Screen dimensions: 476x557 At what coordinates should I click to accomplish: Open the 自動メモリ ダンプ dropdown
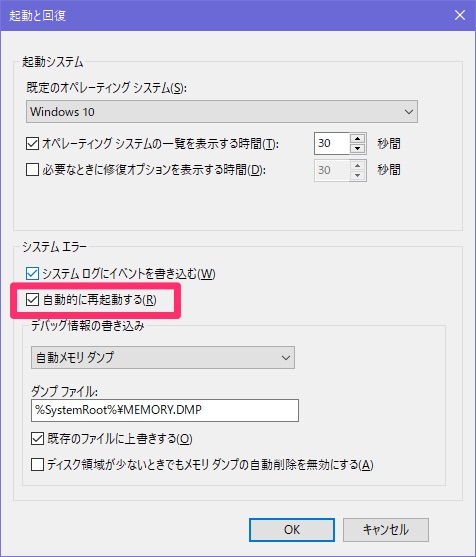[163, 357]
